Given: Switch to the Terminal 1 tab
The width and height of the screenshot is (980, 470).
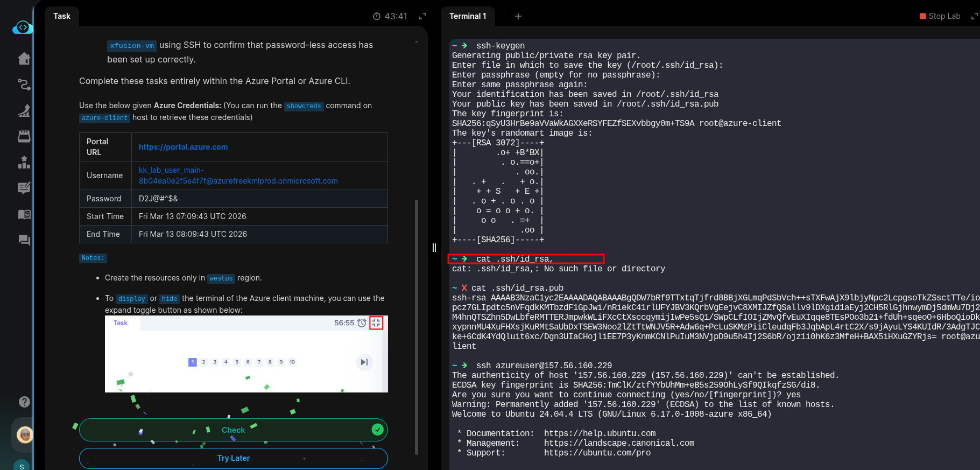Looking at the screenshot, I should pyautogui.click(x=468, y=16).
